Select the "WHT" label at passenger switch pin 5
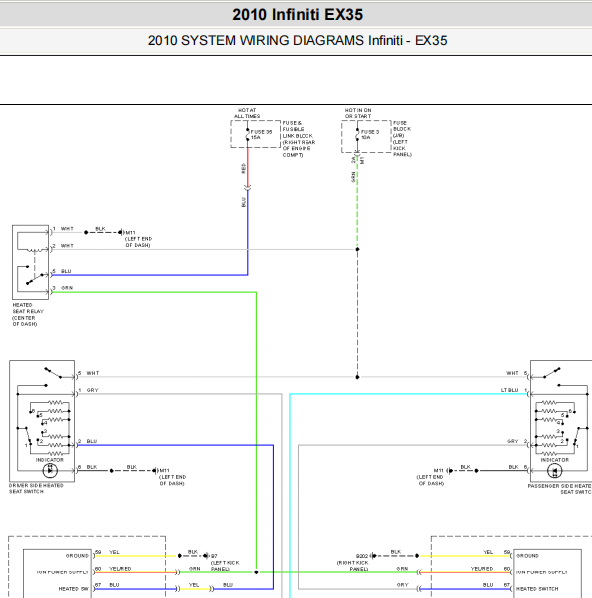The image size is (592, 598). coord(512,373)
